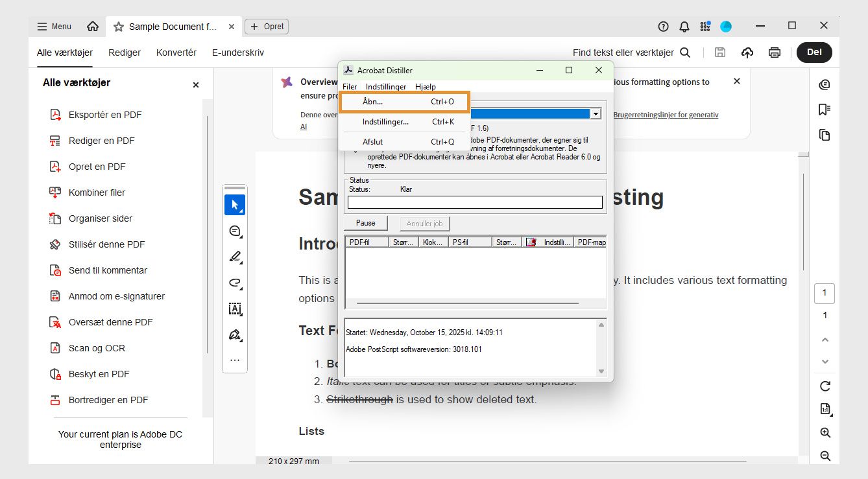This screenshot has height=479, width=868.
Task: Choose Opret en PDF in tools list
Action: pos(88,167)
